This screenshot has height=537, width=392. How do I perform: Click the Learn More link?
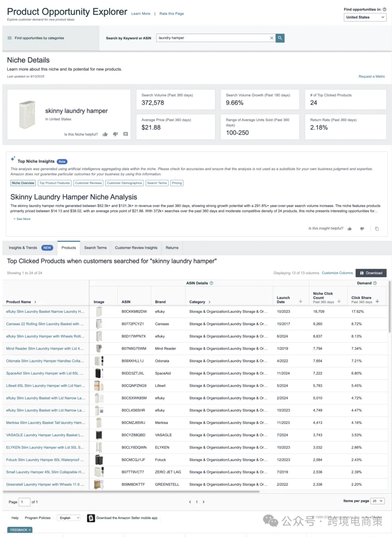(141, 14)
